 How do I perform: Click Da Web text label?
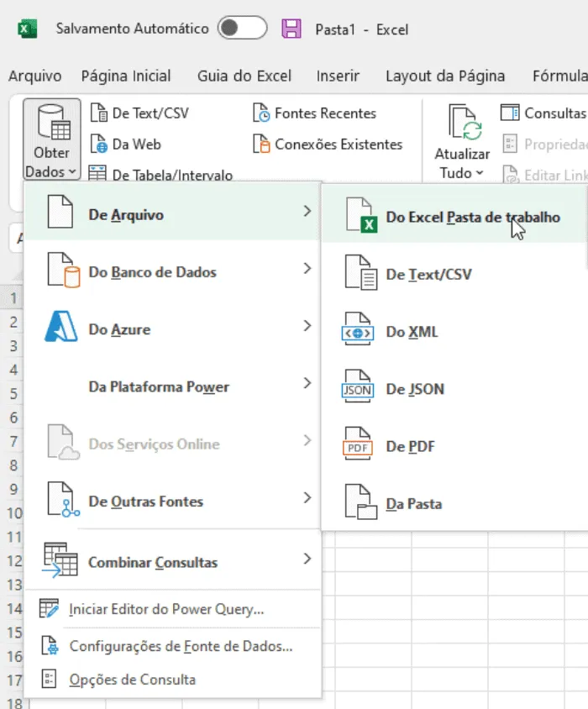pos(137,144)
